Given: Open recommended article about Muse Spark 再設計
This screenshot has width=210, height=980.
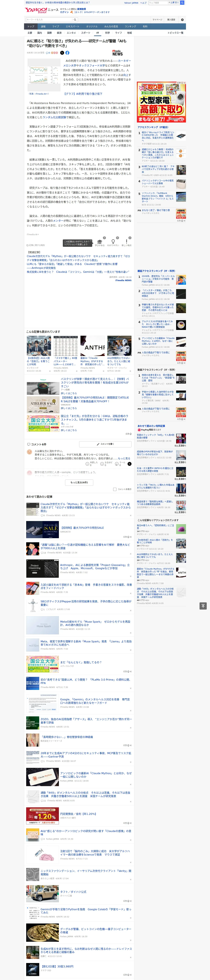Looking at the screenshot, I should [x=95, y=623].
